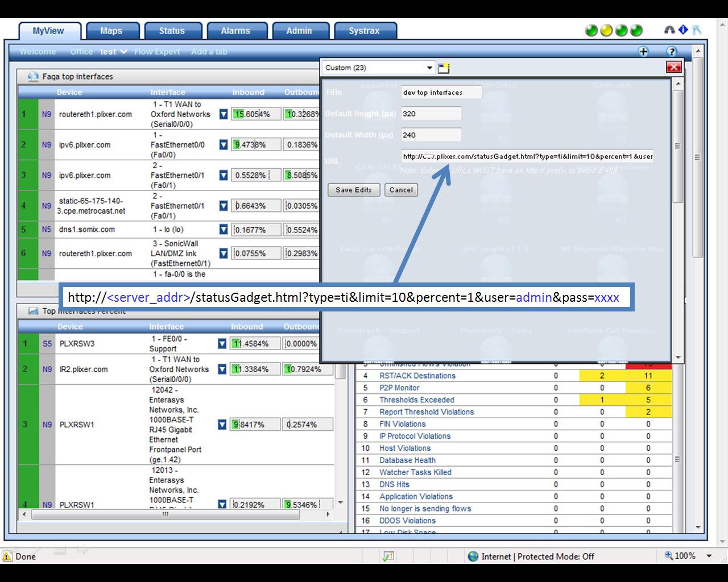This screenshot has height=582, width=728.
Task: Switch to the MyView tab
Action: (49, 31)
